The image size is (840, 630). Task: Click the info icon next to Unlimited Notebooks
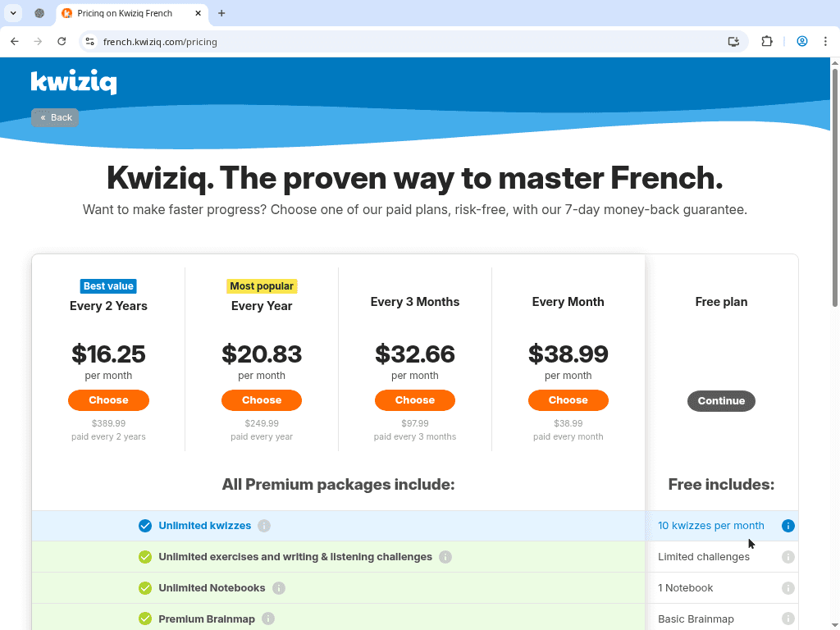(x=278, y=587)
